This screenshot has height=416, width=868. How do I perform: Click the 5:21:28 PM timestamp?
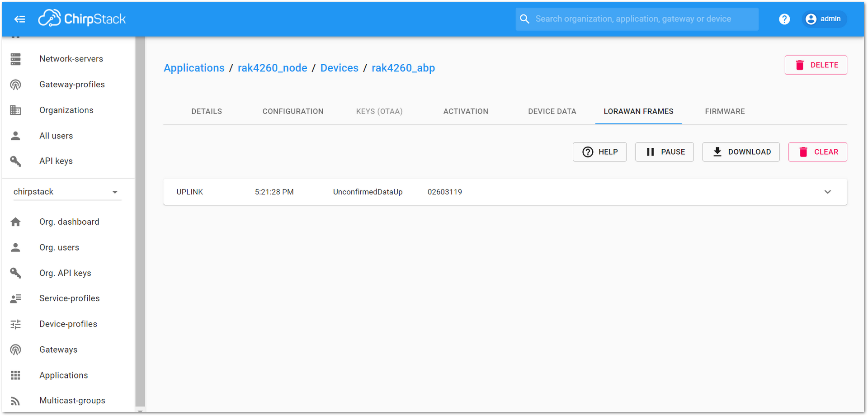274,192
